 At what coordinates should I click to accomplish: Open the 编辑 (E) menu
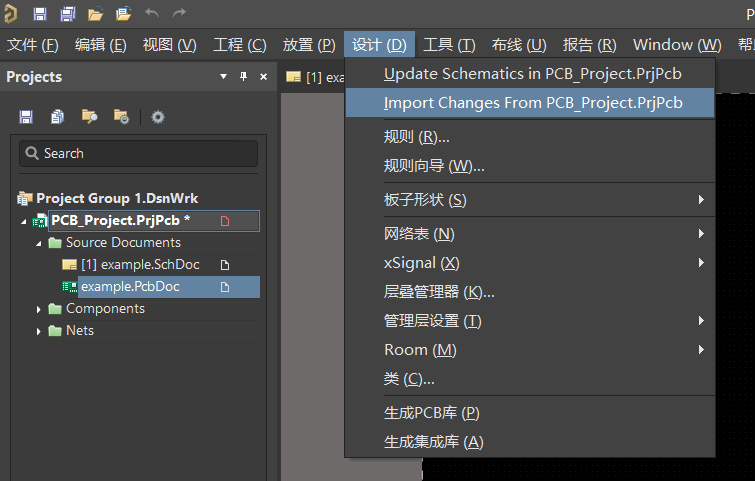pos(101,45)
